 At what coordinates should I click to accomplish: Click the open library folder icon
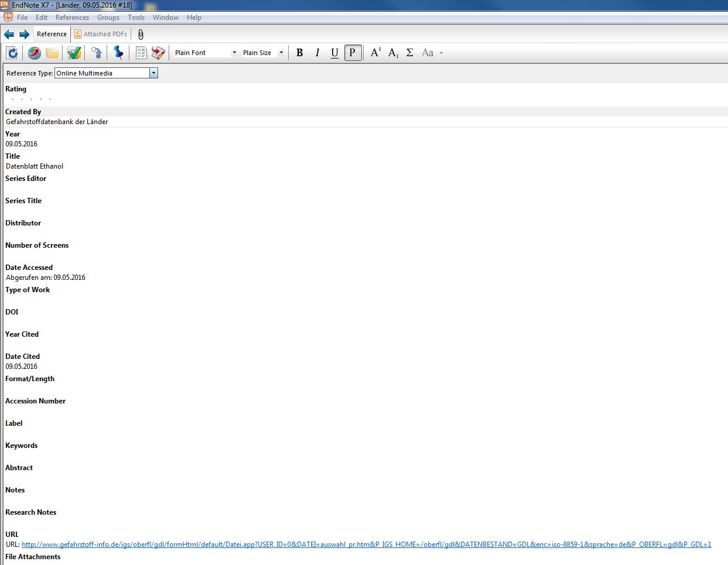[x=52, y=53]
